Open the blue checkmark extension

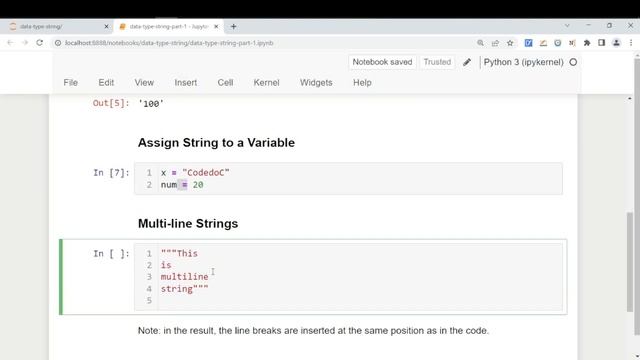pos(529,43)
